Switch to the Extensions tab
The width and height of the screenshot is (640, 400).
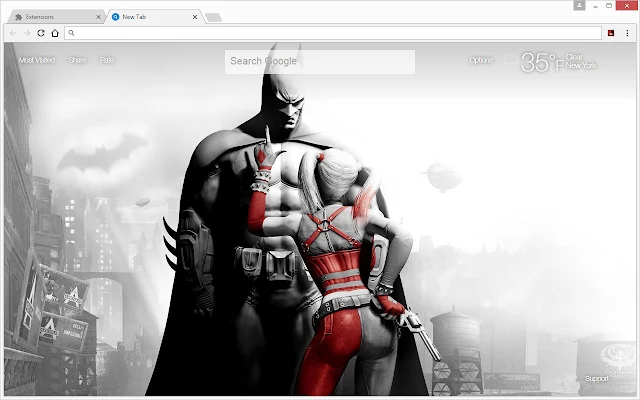pos(57,17)
